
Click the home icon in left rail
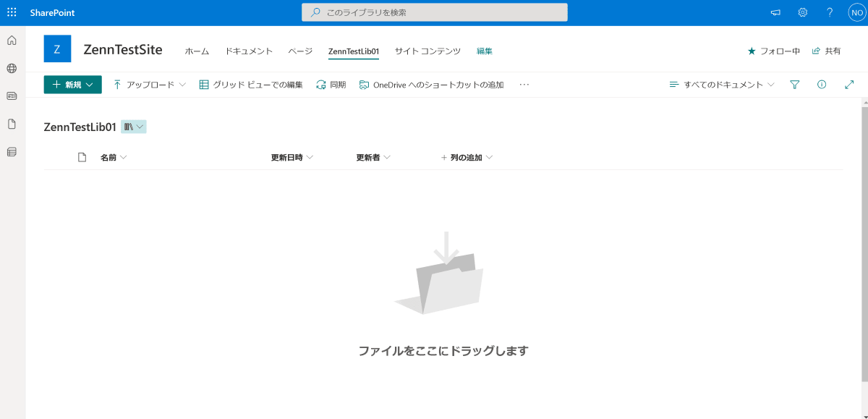[x=12, y=41]
